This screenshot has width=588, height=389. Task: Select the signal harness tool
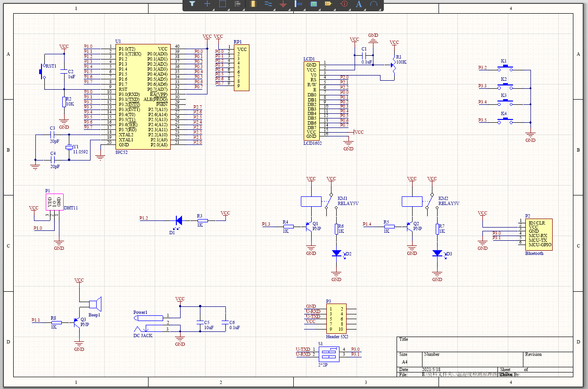coord(298,4)
